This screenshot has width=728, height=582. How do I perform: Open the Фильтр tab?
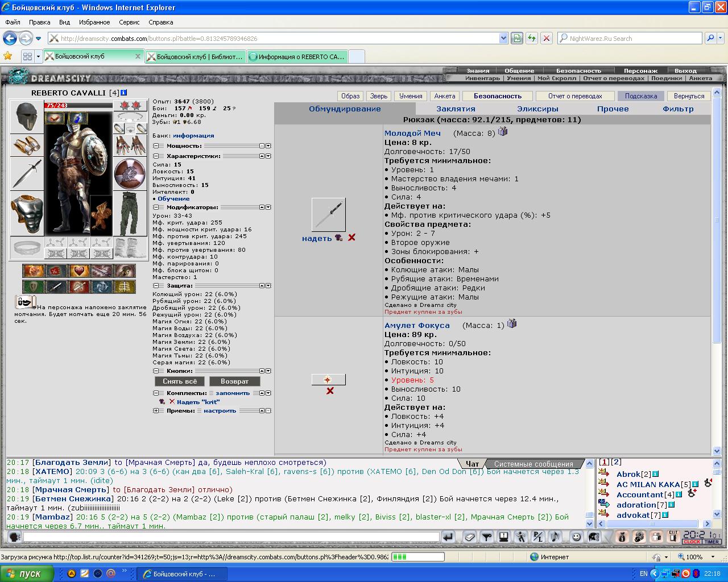[678, 109]
